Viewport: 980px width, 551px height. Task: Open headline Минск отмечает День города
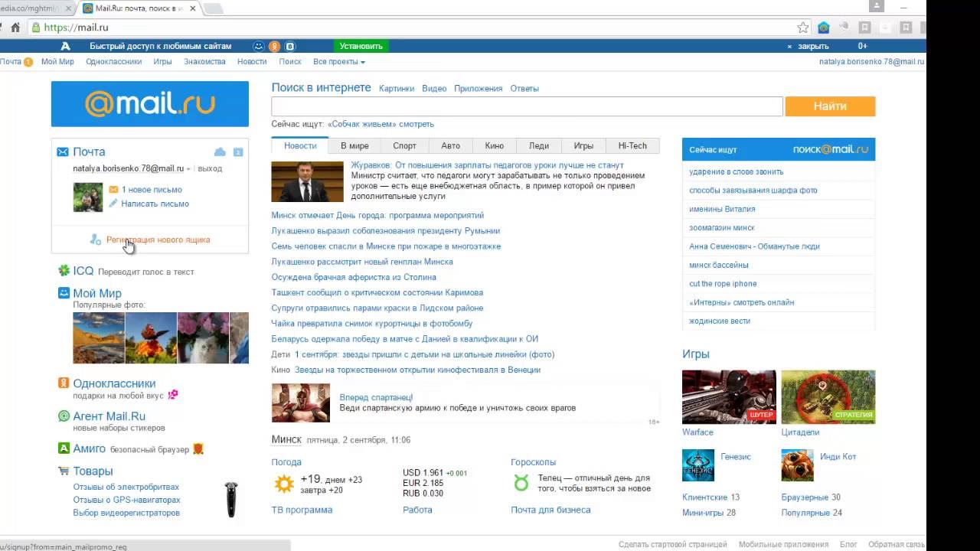(377, 216)
